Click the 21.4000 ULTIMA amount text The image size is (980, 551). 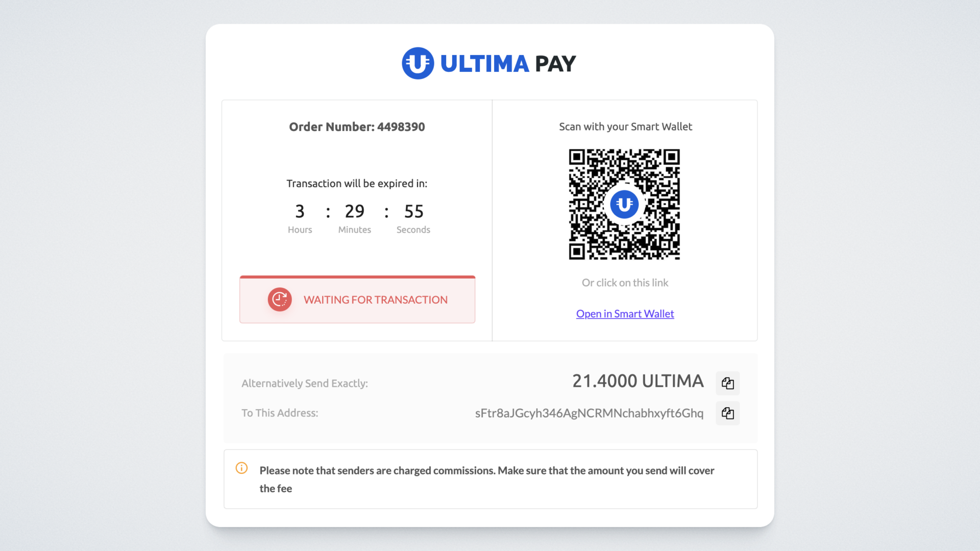pyautogui.click(x=638, y=381)
